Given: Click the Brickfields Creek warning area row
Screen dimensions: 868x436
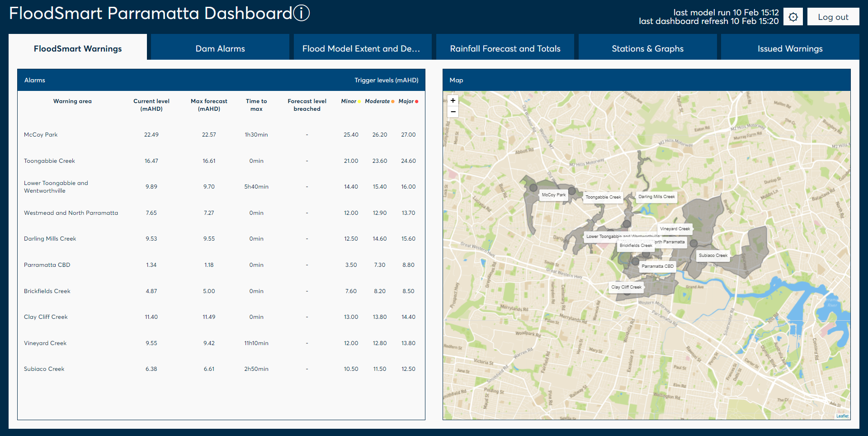Looking at the screenshot, I should [x=47, y=291].
